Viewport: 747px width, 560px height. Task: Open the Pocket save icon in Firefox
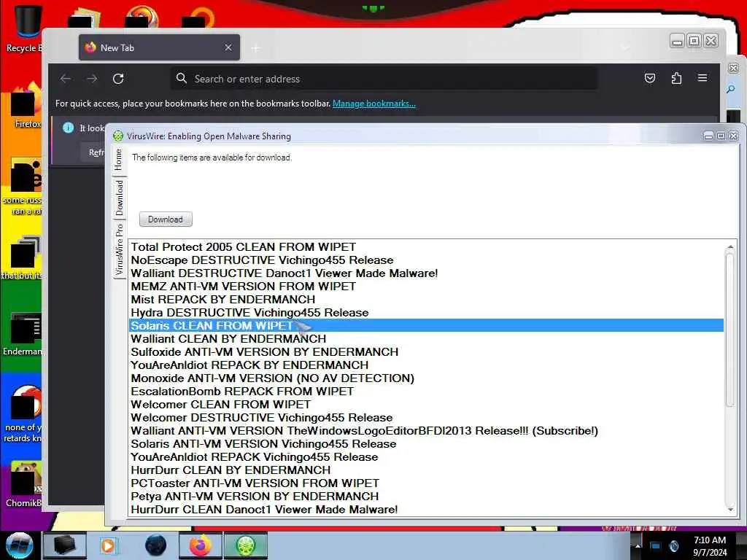point(650,78)
